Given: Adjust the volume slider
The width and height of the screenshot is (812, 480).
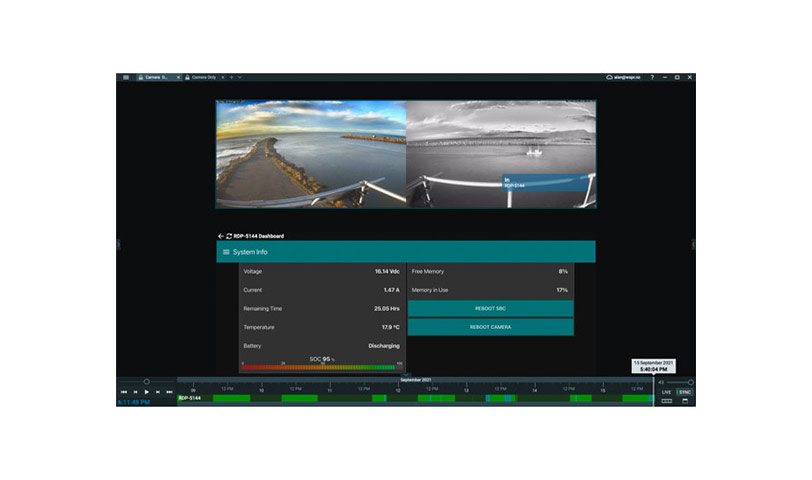Looking at the screenshot, I should (680, 382).
